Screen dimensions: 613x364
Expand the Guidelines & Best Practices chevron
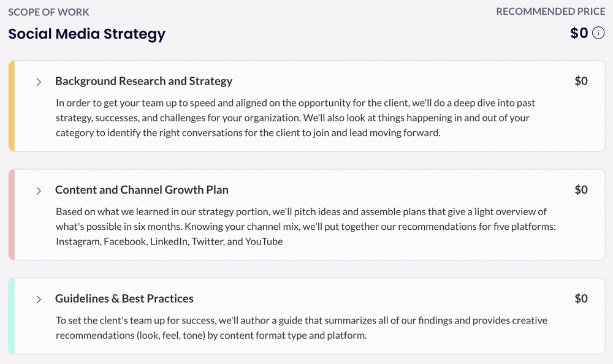pyautogui.click(x=38, y=299)
